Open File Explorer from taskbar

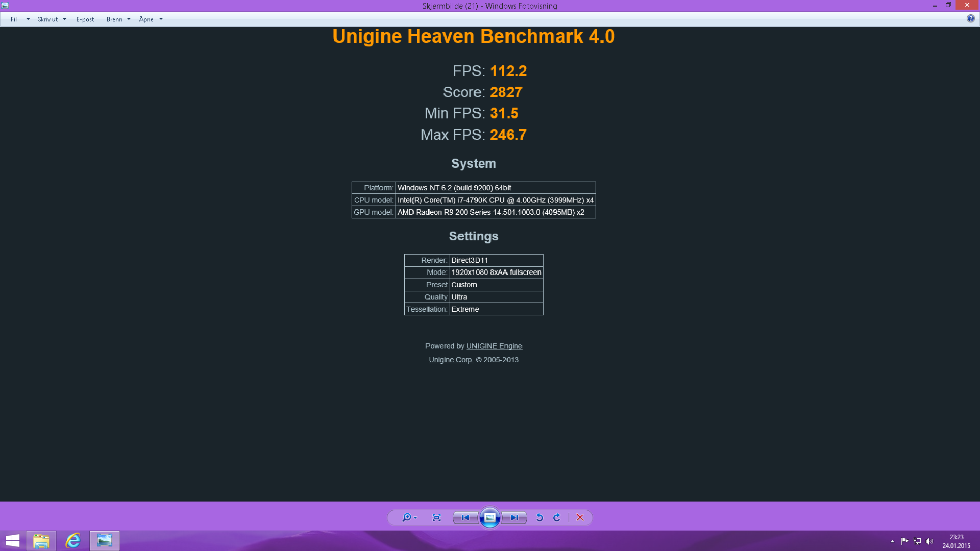coord(41,541)
